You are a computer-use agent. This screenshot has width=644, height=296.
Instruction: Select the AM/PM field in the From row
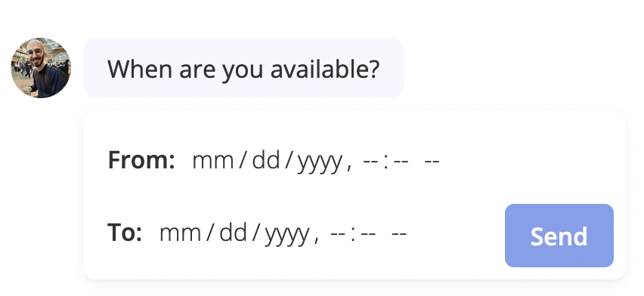coord(432,160)
